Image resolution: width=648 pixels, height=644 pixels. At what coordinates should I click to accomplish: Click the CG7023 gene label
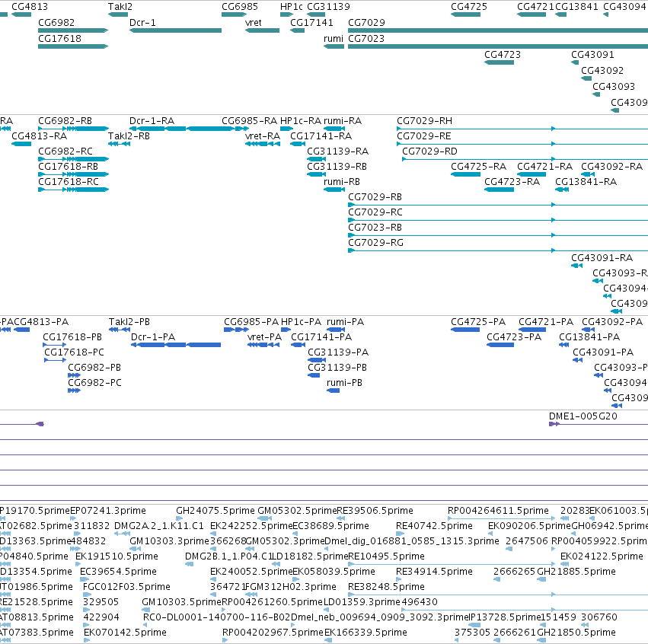point(366,39)
